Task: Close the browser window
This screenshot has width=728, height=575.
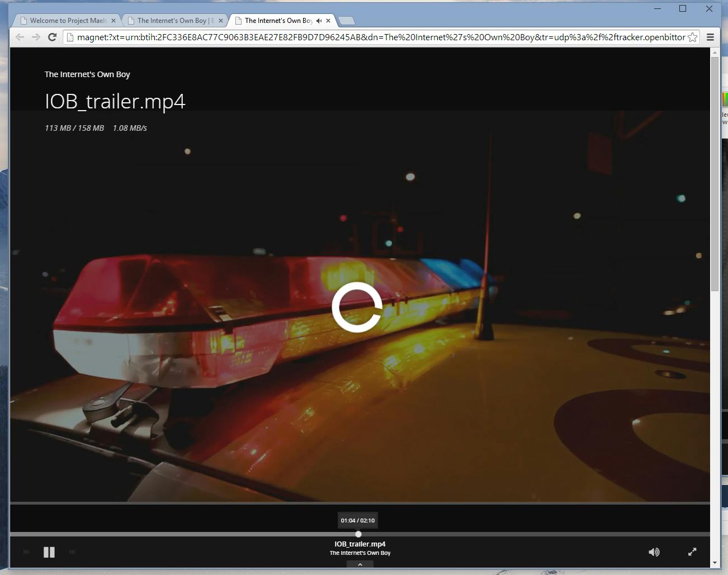Action: pyautogui.click(x=709, y=8)
